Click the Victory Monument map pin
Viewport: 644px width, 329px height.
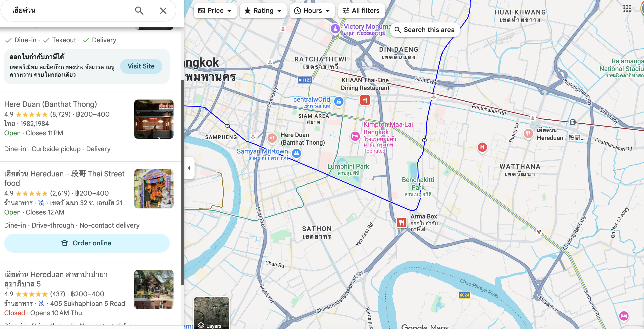[335, 29]
